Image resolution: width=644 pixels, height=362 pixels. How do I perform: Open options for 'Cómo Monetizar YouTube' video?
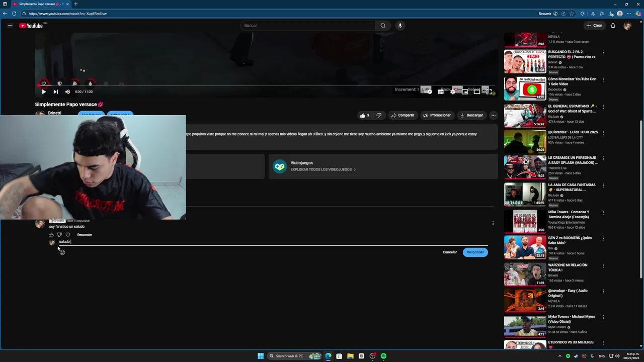tap(603, 79)
